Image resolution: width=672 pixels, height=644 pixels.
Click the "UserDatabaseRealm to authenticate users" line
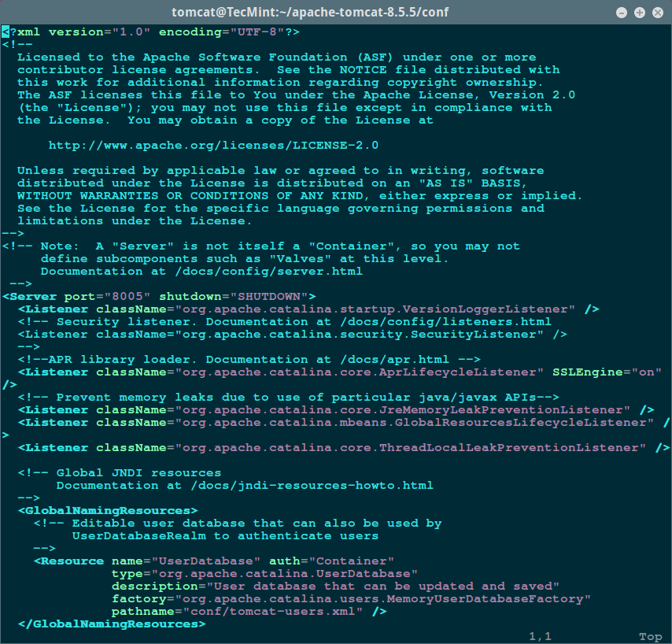[225, 536]
